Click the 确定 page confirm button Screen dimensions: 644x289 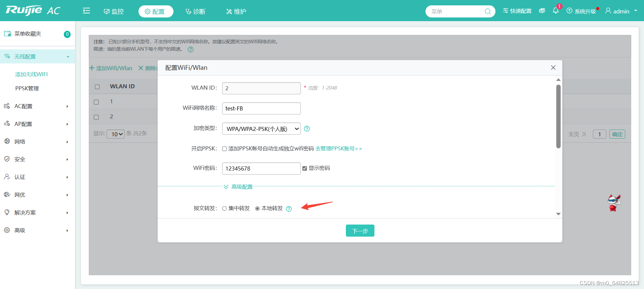(617, 134)
